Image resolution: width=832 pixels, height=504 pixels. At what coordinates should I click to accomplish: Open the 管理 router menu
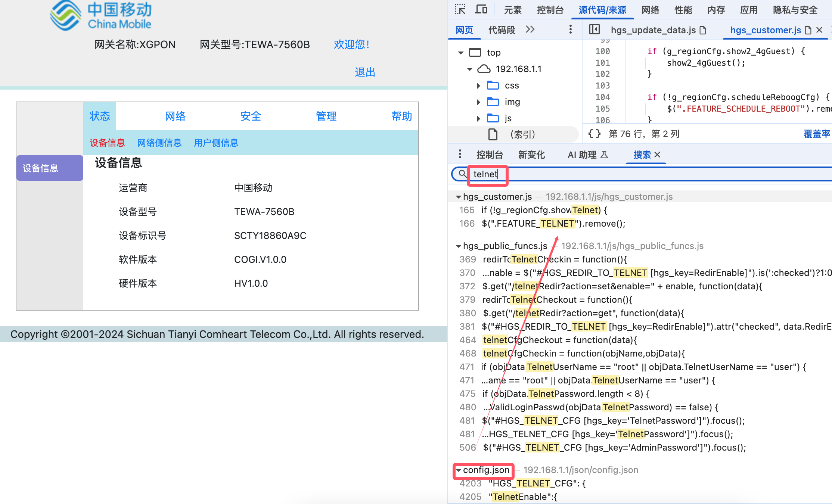click(326, 116)
